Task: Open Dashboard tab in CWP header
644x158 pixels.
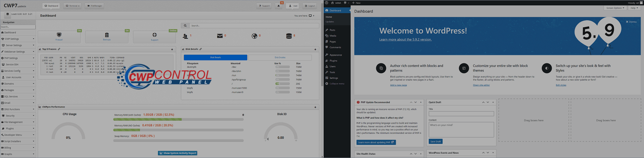Action: click(x=52, y=6)
